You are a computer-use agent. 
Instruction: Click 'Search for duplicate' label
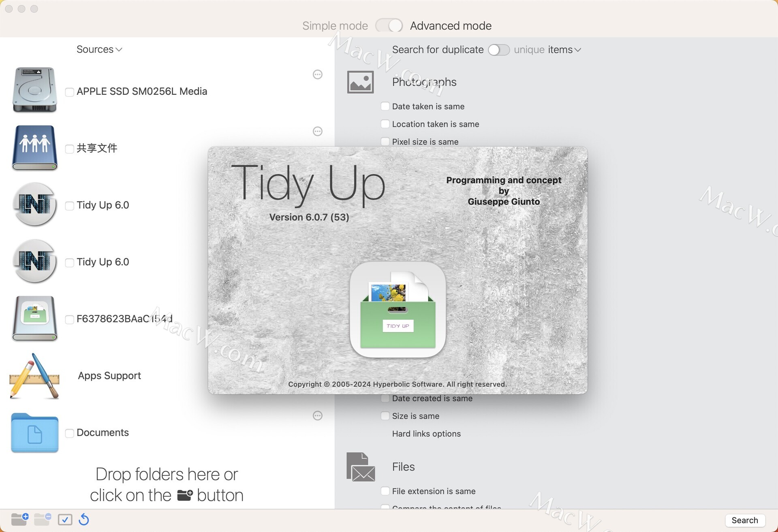tap(438, 50)
